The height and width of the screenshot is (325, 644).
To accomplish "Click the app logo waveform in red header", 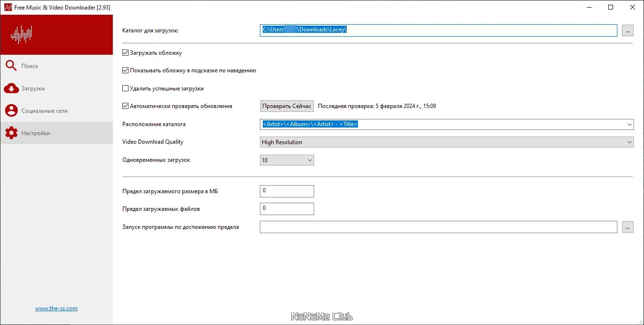I will [x=21, y=35].
